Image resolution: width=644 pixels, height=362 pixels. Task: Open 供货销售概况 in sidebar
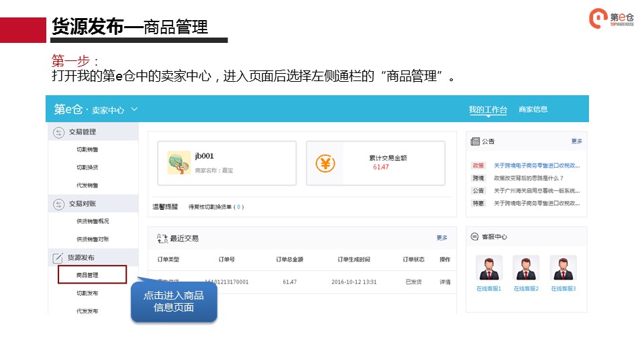pos(93,221)
